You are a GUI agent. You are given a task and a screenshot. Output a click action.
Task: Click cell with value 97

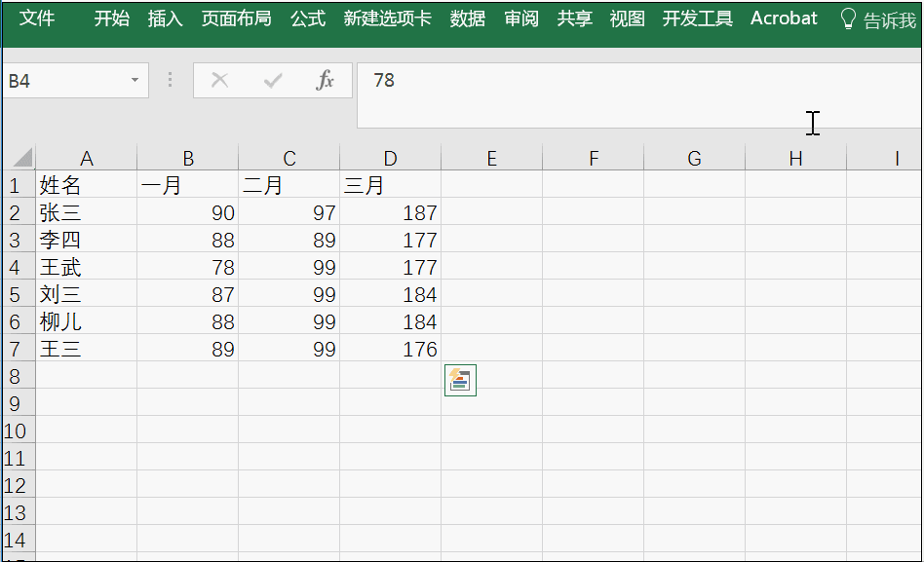coord(289,212)
